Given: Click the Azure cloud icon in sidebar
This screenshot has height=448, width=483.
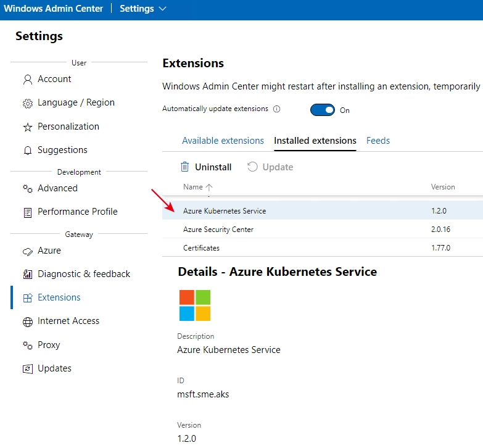Looking at the screenshot, I should [28, 251].
